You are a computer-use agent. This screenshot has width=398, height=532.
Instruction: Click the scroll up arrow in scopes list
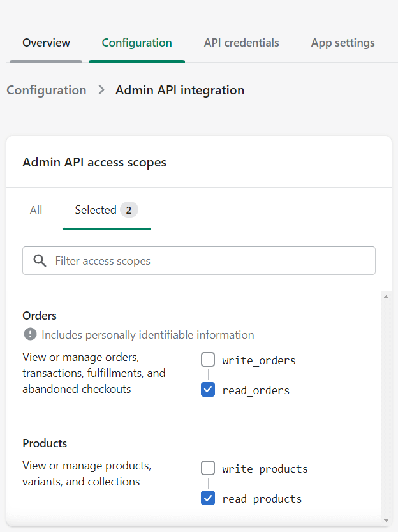click(386, 296)
